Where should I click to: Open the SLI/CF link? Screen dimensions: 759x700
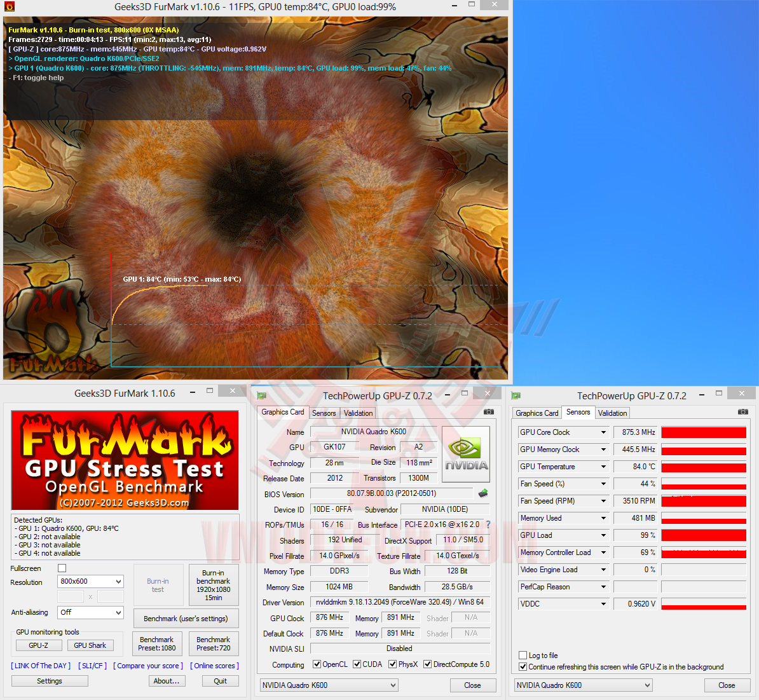click(93, 666)
